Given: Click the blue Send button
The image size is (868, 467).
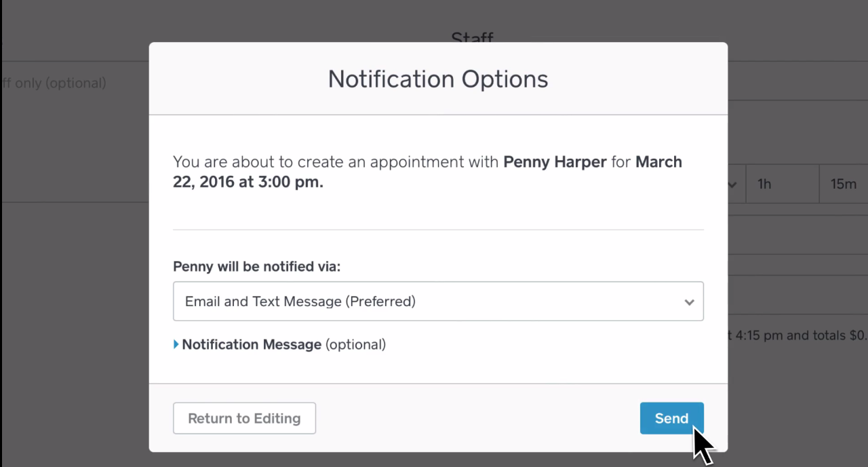Looking at the screenshot, I should [x=671, y=418].
